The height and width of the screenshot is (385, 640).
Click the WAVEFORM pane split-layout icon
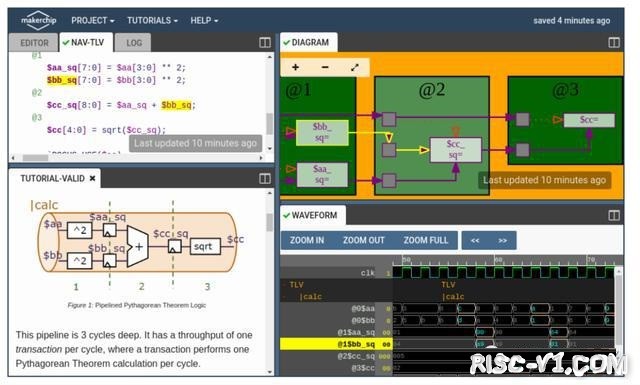(614, 215)
